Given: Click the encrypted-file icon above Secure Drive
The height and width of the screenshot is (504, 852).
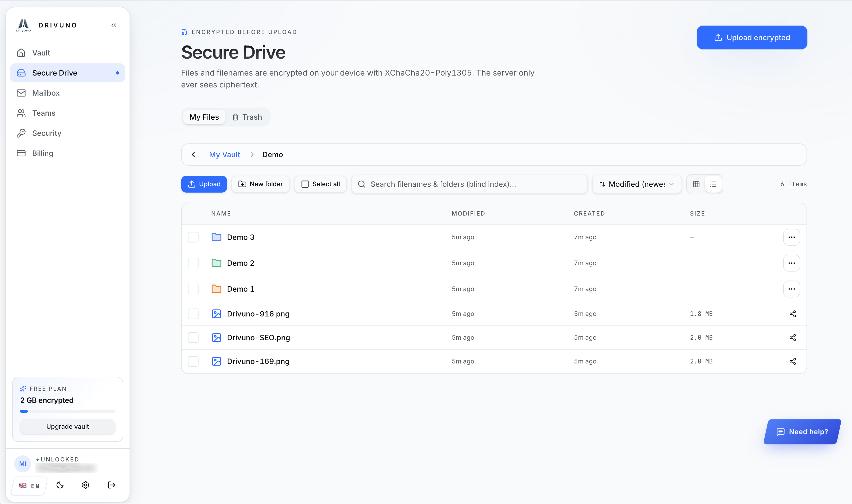Looking at the screenshot, I should click(x=184, y=32).
